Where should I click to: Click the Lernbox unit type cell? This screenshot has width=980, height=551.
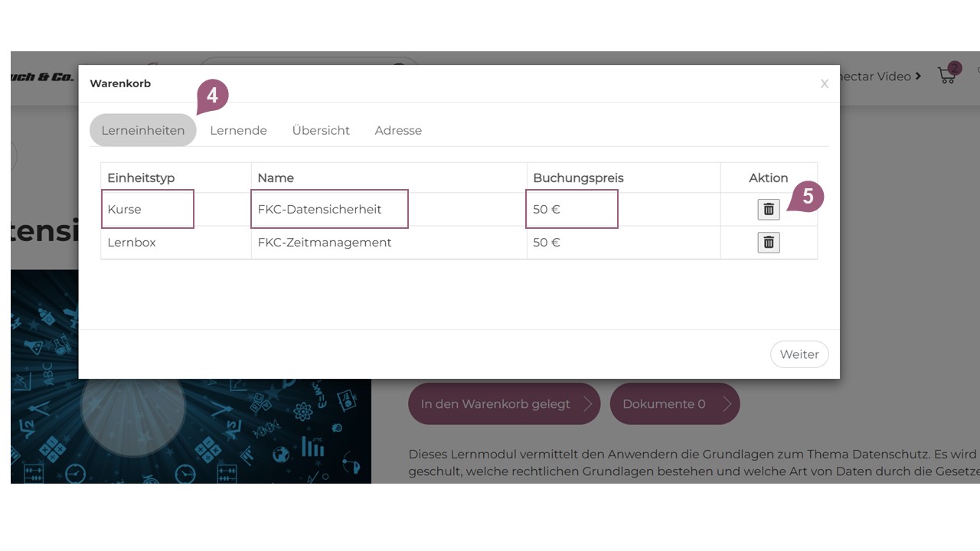coord(132,243)
